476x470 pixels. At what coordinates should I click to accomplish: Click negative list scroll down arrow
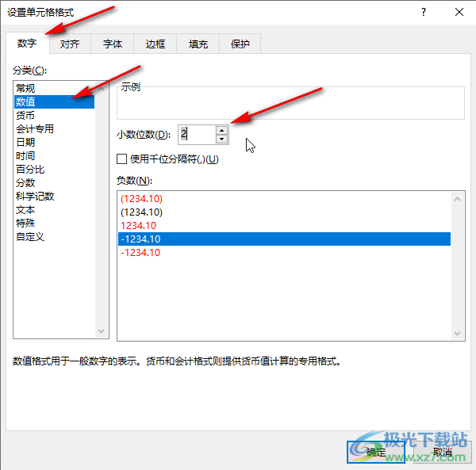pyautogui.click(x=458, y=333)
